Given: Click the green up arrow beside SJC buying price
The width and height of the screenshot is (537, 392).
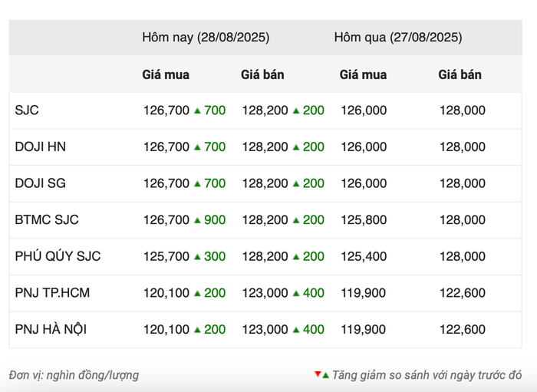Looking at the screenshot, I should pyautogui.click(x=197, y=110).
